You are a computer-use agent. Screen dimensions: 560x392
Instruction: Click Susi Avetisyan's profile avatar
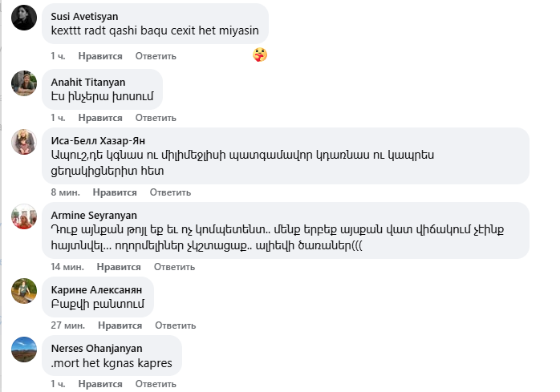(24, 18)
